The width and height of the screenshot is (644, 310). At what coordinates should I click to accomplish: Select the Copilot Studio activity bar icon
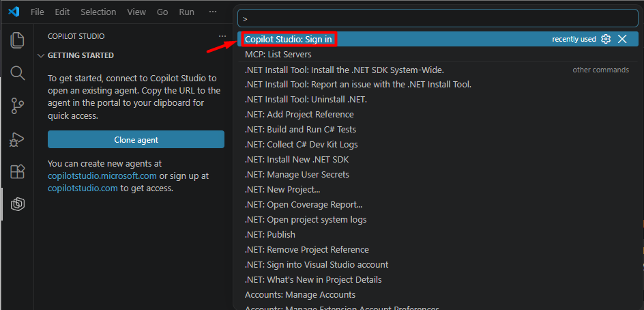[x=17, y=203]
